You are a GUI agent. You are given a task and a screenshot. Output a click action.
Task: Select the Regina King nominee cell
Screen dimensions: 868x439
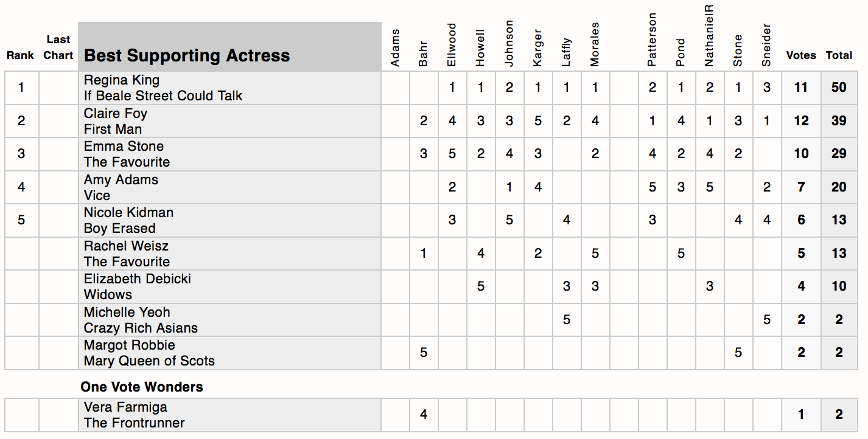(229, 88)
